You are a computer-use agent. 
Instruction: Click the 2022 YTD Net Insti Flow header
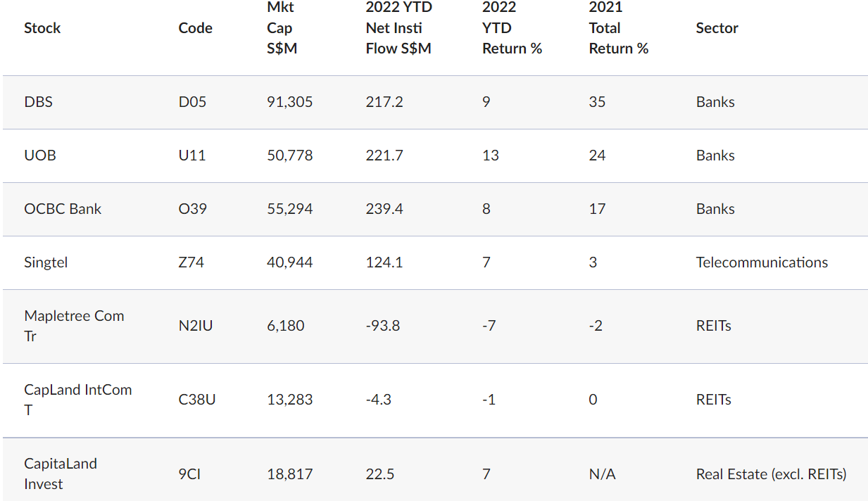pyautogui.click(x=398, y=28)
